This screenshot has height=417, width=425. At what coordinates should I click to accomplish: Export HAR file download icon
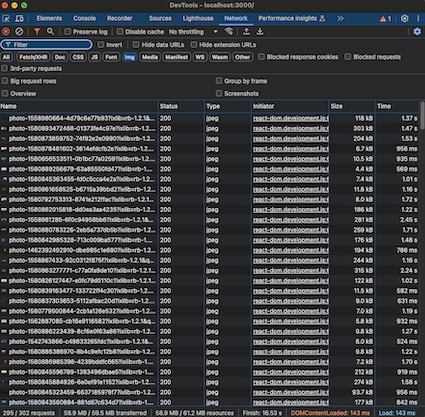pos(260,32)
